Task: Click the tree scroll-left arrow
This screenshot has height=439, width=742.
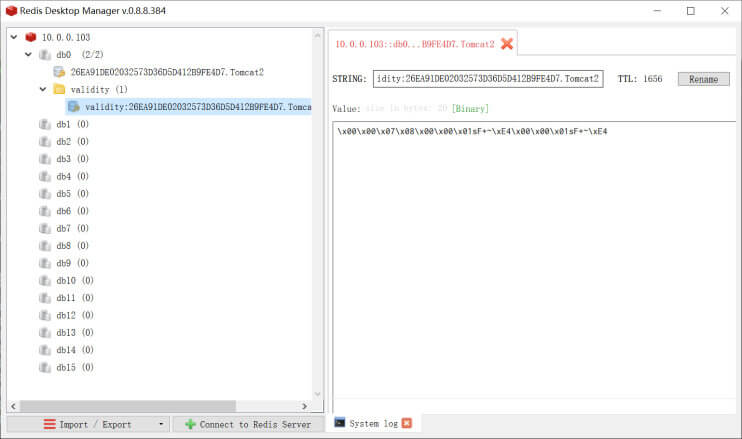Action: 13,406
